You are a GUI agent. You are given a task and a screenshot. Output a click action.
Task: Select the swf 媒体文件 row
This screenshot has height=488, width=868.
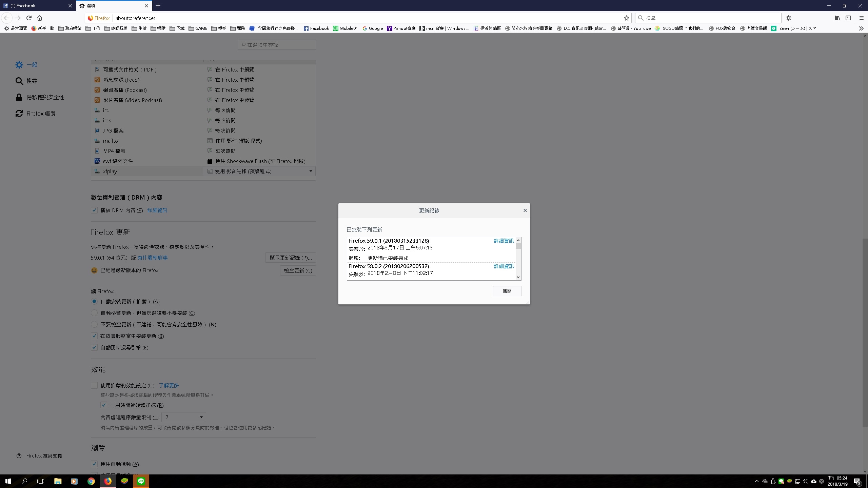tap(203, 161)
